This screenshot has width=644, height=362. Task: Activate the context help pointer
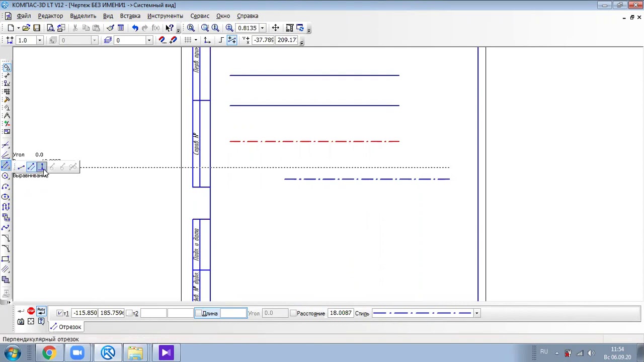(170, 28)
